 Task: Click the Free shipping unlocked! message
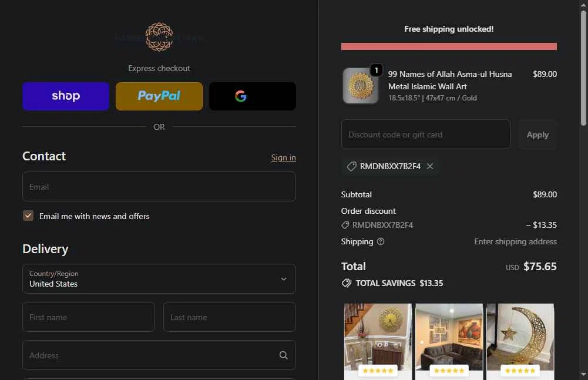449,29
